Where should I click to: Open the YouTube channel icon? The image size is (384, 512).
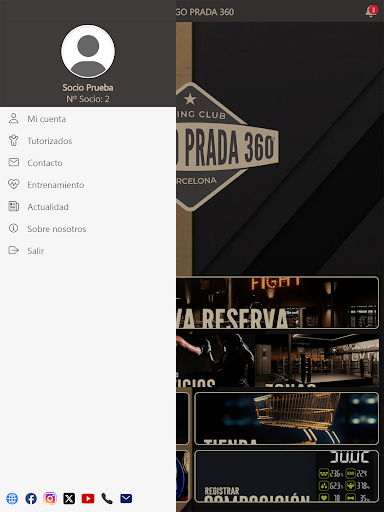tap(88, 498)
